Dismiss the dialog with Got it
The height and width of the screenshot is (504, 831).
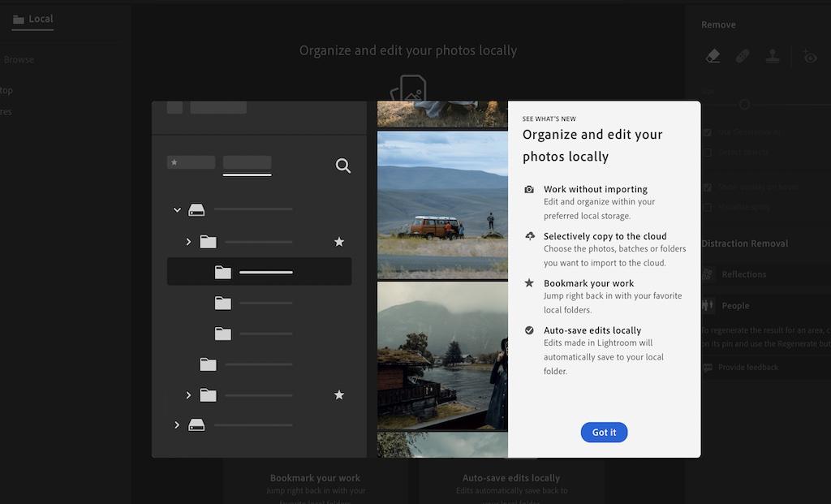click(x=604, y=432)
